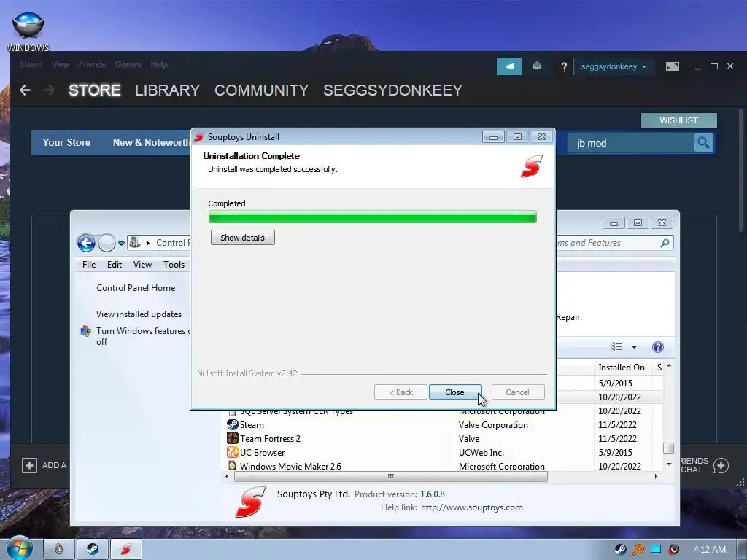Open the Control Panel Edit menu

click(115, 264)
